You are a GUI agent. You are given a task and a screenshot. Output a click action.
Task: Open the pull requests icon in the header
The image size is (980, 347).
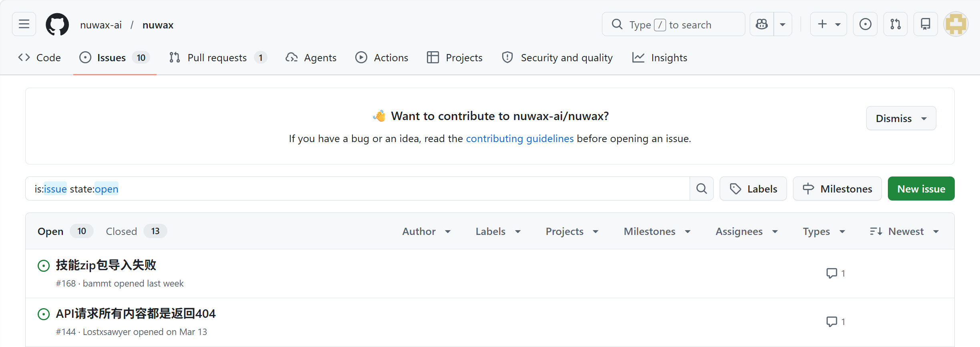(895, 24)
